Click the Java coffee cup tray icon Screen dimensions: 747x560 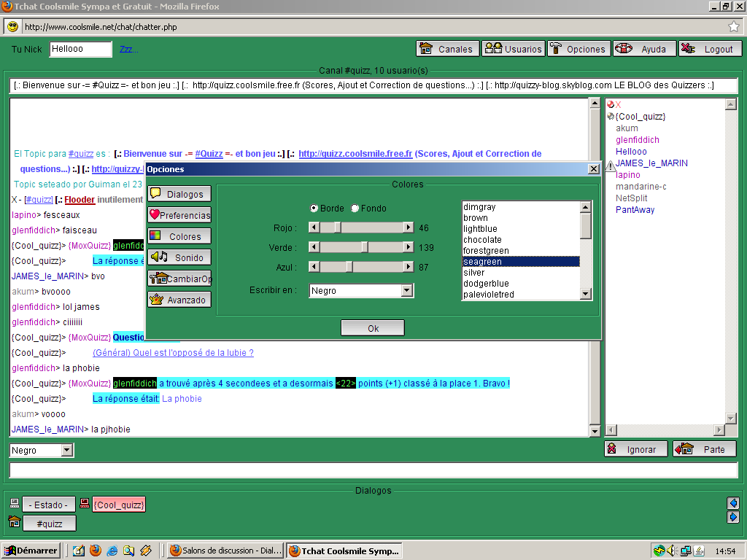[x=699, y=551]
